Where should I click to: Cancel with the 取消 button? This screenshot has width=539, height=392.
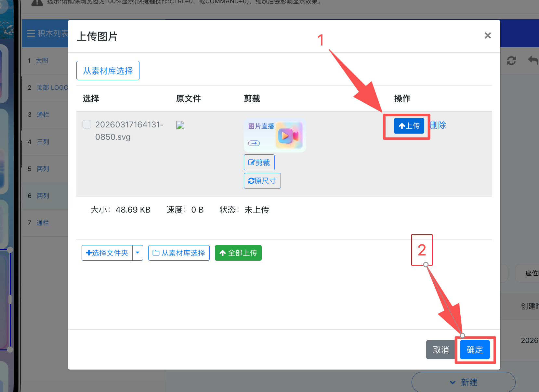point(440,350)
